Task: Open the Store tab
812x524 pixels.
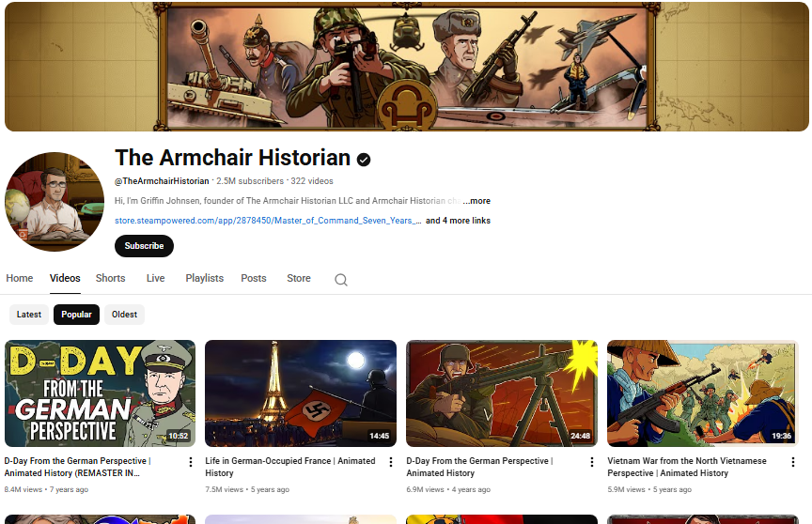Action: [299, 278]
